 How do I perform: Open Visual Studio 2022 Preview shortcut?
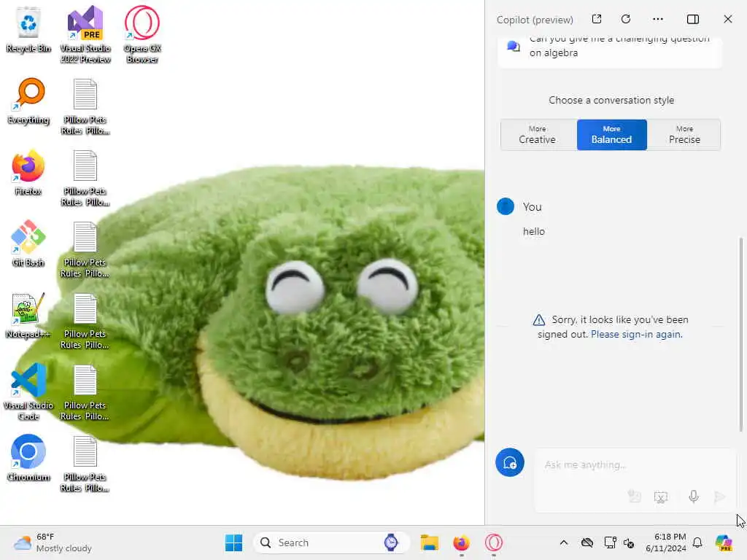(85, 35)
